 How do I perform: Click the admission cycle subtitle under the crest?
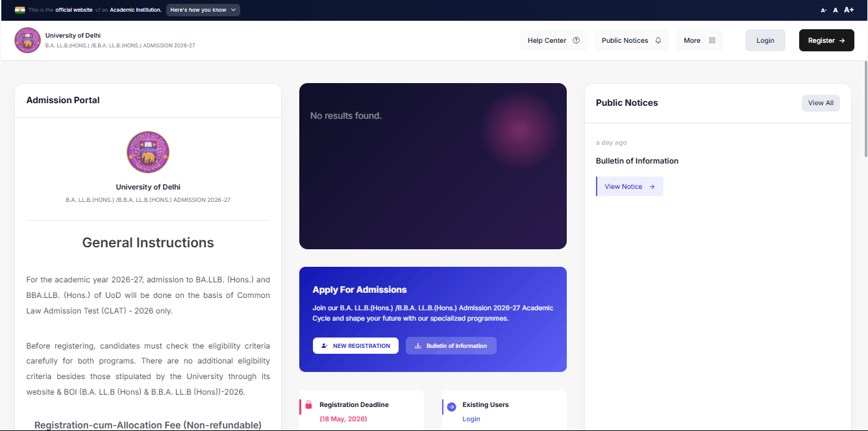click(148, 200)
